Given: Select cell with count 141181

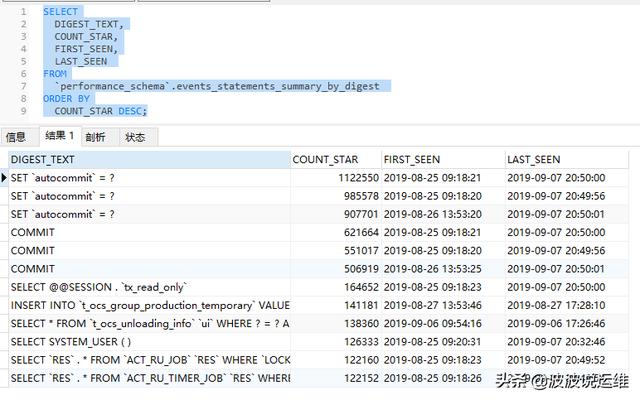Looking at the screenshot, I should pyautogui.click(x=336, y=305).
